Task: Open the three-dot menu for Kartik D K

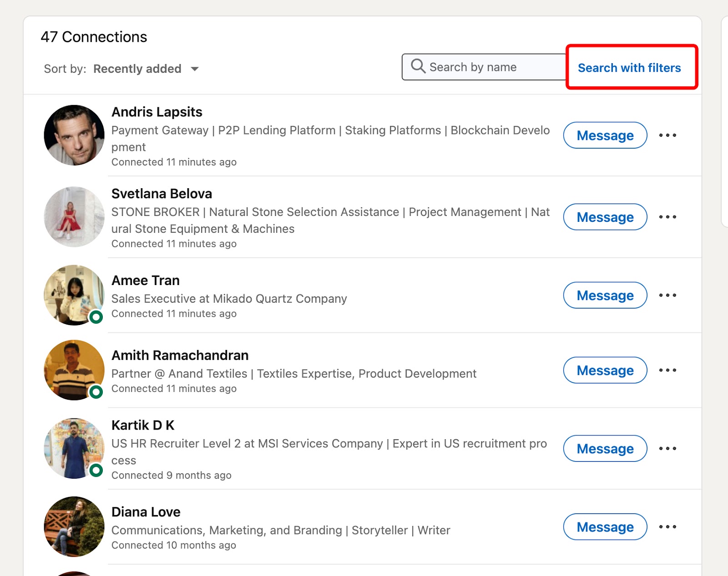Action: click(x=667, y=449)
